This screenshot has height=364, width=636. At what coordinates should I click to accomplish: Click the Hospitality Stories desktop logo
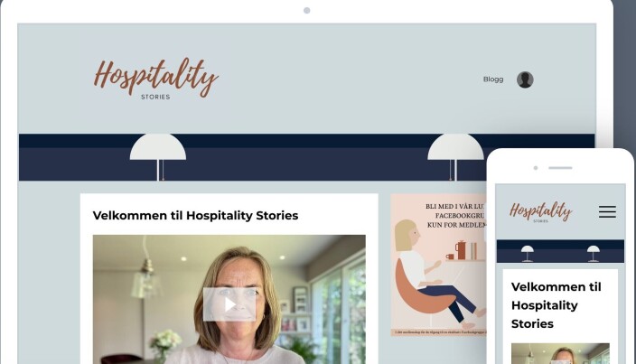point(156,79)
